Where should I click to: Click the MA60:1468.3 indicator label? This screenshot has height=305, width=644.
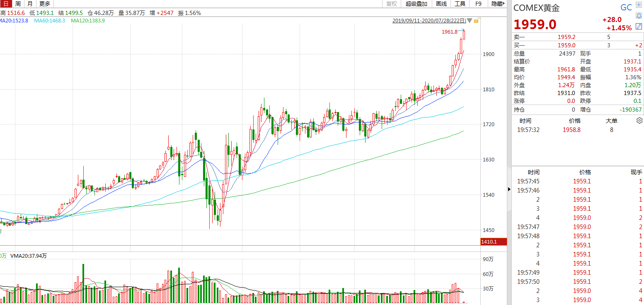coord(50,20)
